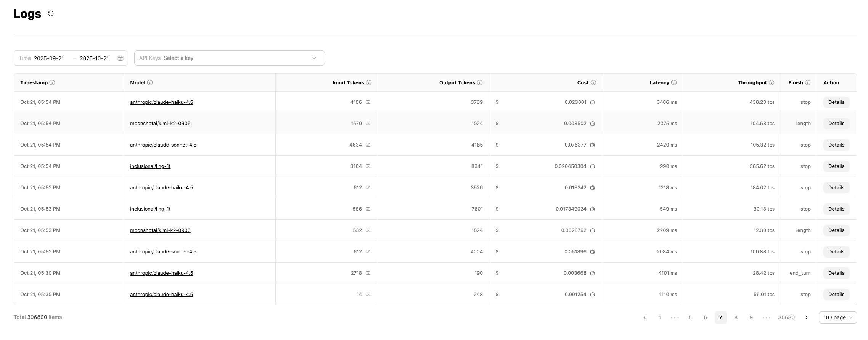Open Details for the kimi-k2-0905 104.63 tps row
The image size is (868, 340).
coord(836,124)
